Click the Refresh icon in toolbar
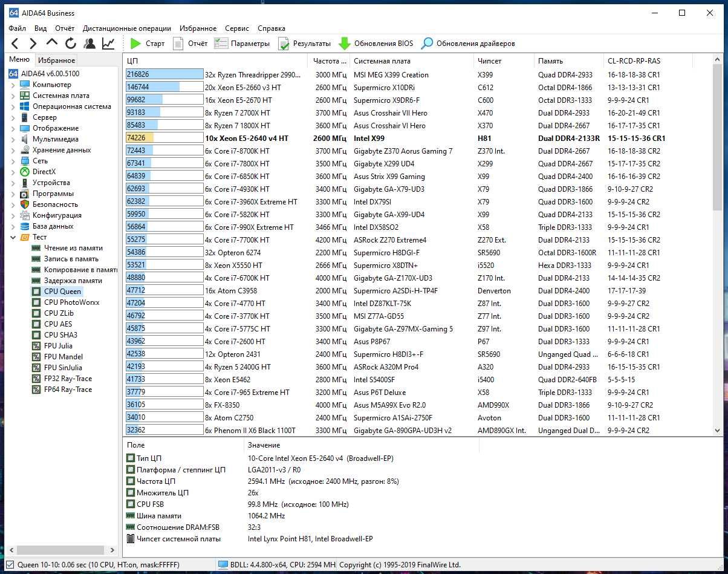Viewport: 728px width, 574px height. pyautogui.click(x=71, y=44)
